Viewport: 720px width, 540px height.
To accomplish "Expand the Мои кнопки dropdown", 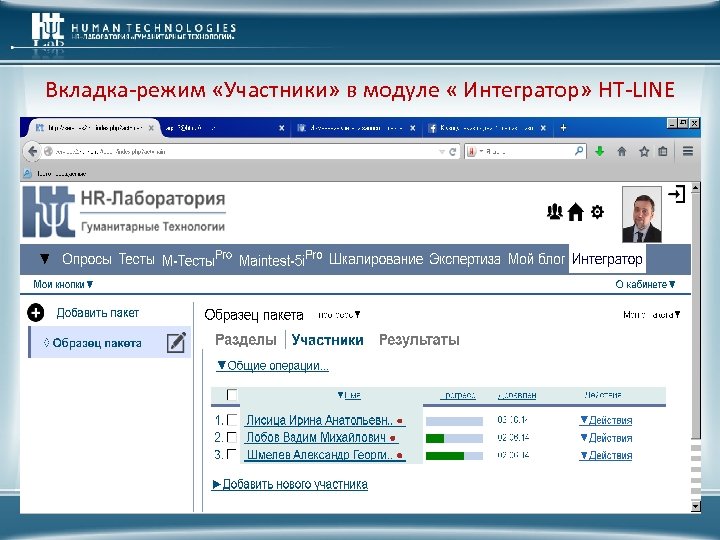I will click(63, 284).
